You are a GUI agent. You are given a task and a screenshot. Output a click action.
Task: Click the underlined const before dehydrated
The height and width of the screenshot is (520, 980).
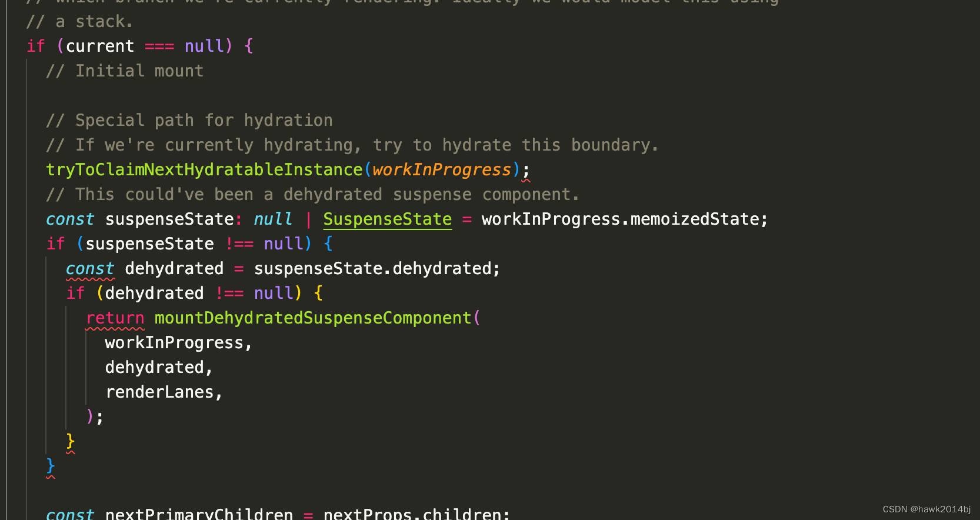[x=90, y=269]
